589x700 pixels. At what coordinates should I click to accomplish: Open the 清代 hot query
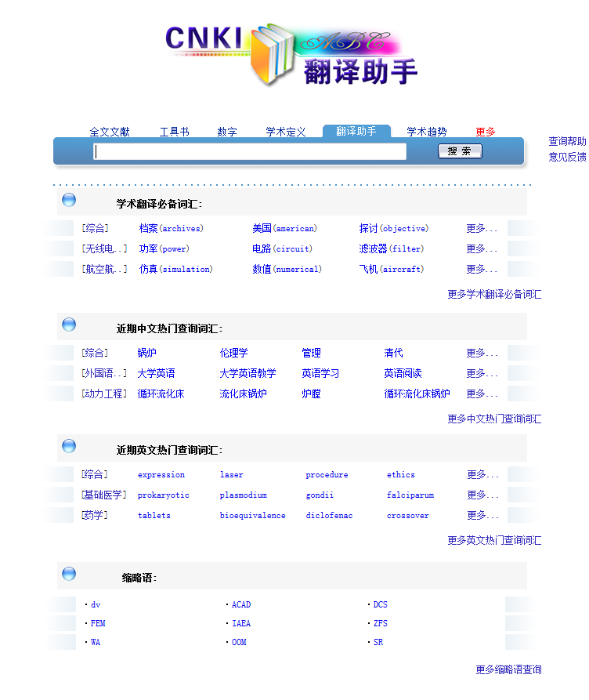pyautogui.click(x=393, y=353)
